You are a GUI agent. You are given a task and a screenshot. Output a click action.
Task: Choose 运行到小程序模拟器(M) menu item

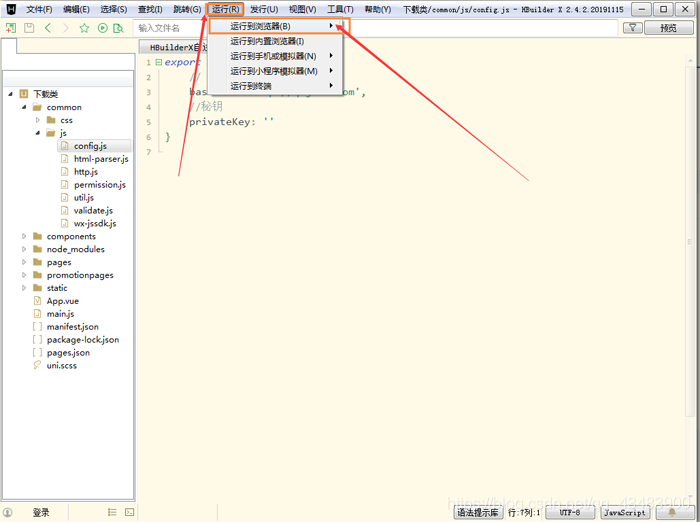(276, 71)
